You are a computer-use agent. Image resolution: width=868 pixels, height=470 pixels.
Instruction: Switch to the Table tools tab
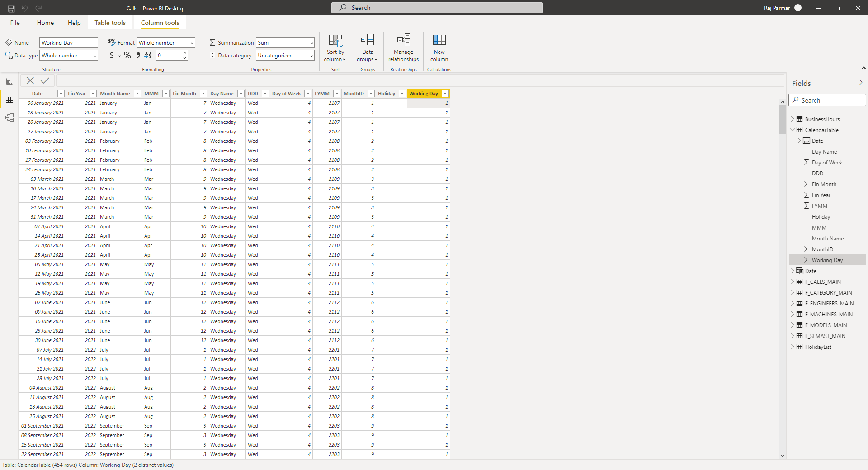pyautogui.click(x=110, y=23)
